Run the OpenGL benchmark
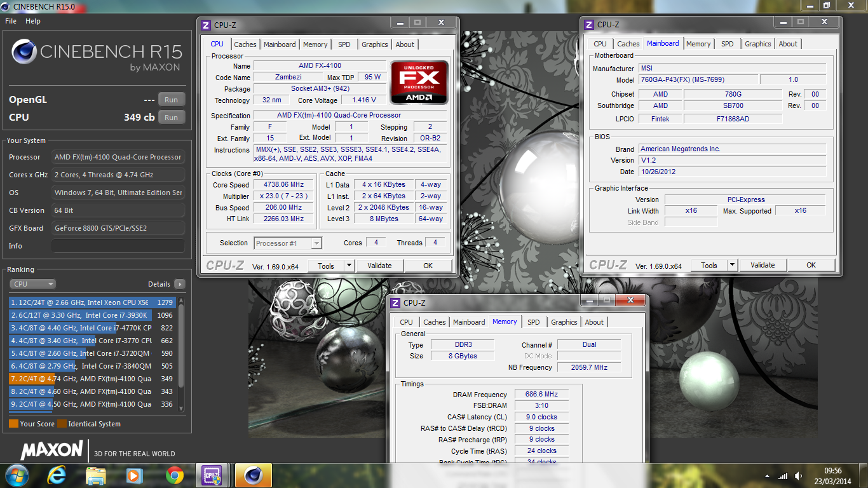Viewport: 868px width, 488px height. 172,100
